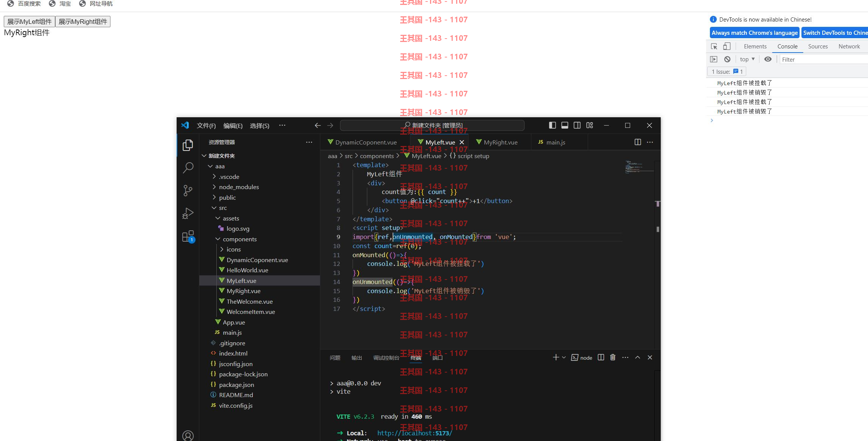This screenshot has width=868, height=441.
Task: Open the 编辑(E) menu
Action: tap(233, 126)
